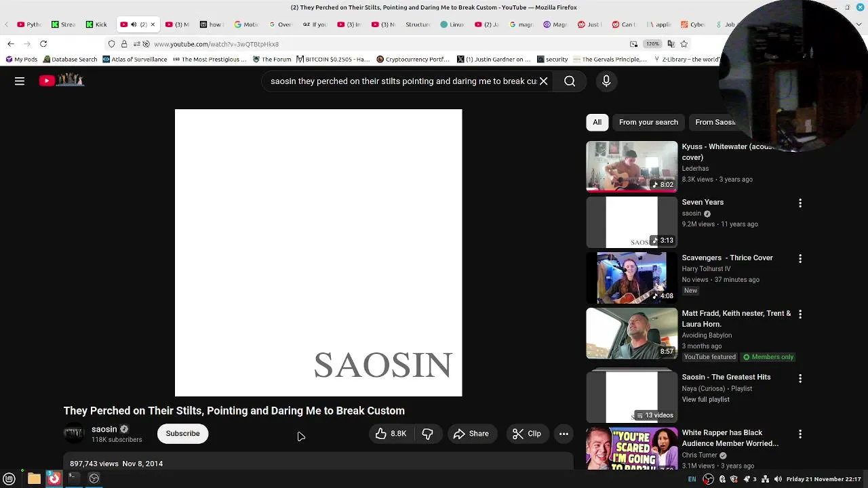Open the Matt Fradd video thumbnail
Screen dimensions: 868x488
(631, 333)
